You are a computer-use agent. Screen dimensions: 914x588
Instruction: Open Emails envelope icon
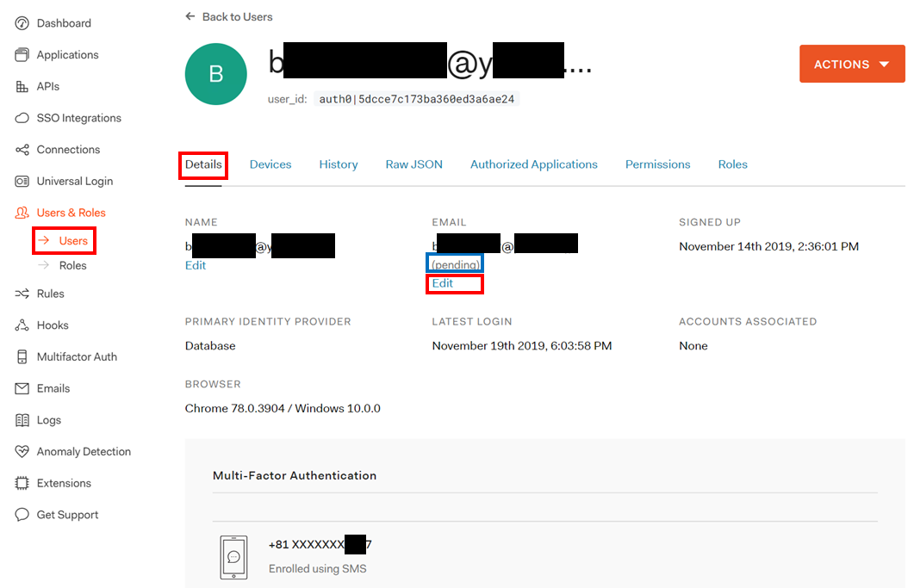point(22,388)
